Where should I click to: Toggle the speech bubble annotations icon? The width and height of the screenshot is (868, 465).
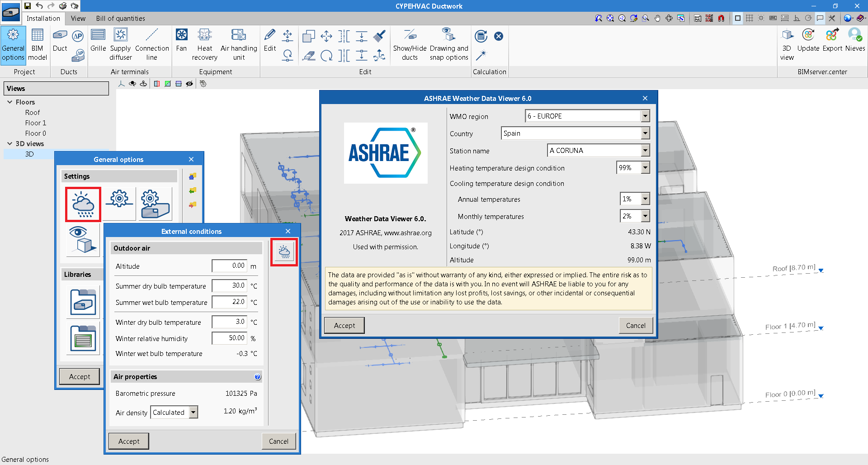tap(820, 18)
